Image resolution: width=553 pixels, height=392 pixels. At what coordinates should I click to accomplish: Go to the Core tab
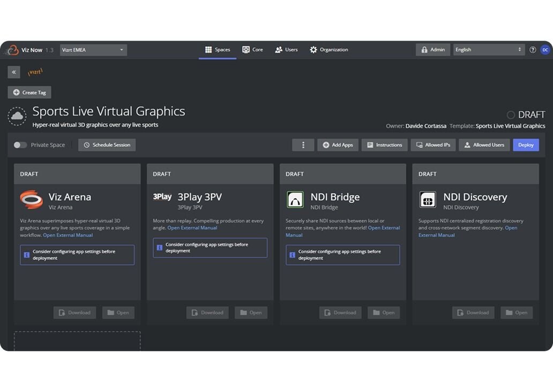(x=252, y=50)
